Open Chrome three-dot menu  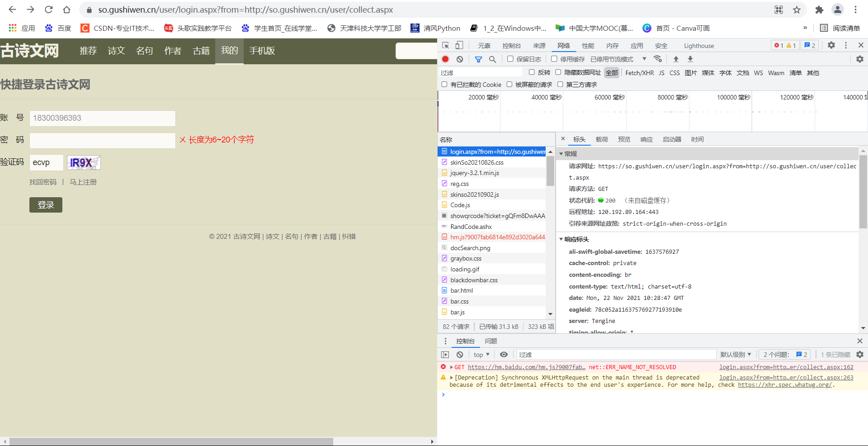(x=855, y=9)
